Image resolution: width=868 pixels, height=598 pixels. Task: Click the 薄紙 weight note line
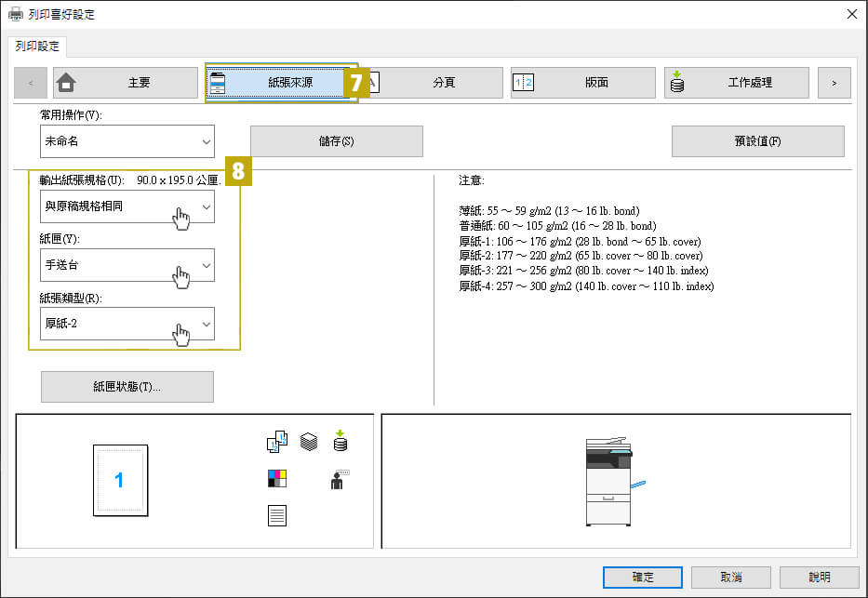tap(549, 211)
